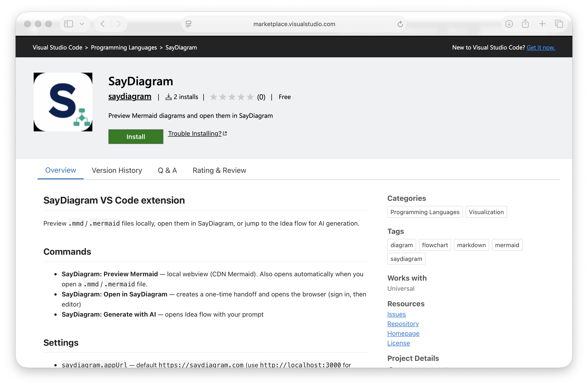Go back with the back arrow

click(x=103, y=24)
